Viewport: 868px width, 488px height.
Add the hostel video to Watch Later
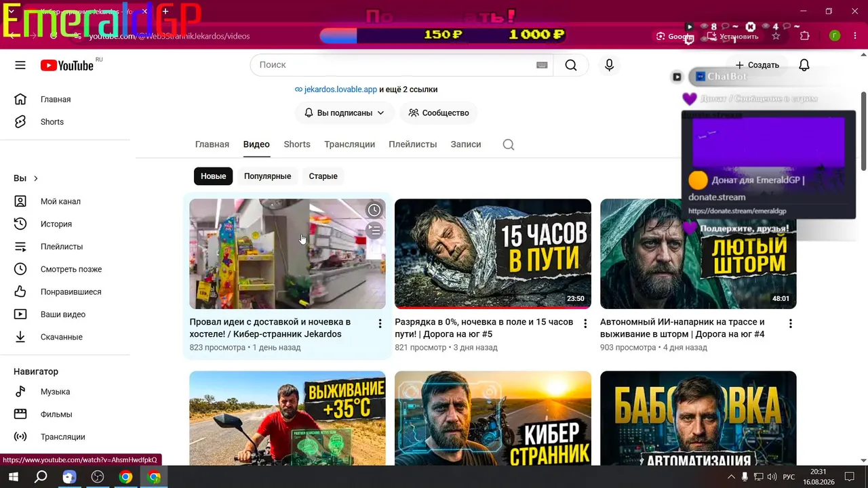[374, 210]
